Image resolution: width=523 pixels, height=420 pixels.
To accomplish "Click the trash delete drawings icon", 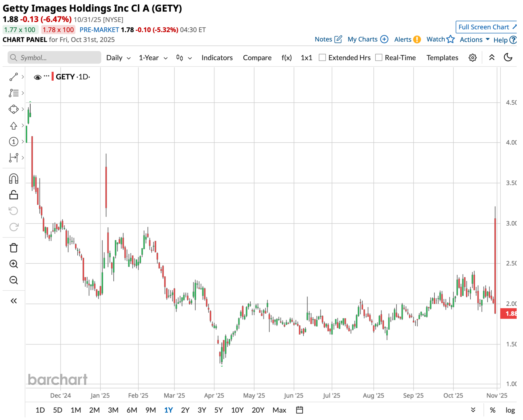I will [x=14, y=248].
